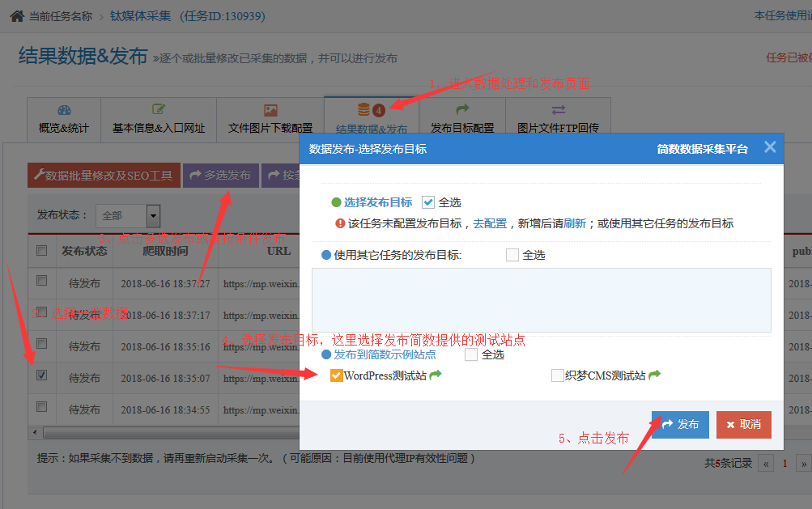
Task: Check the row crawled at 18:37:27
Action: [42, 281]
